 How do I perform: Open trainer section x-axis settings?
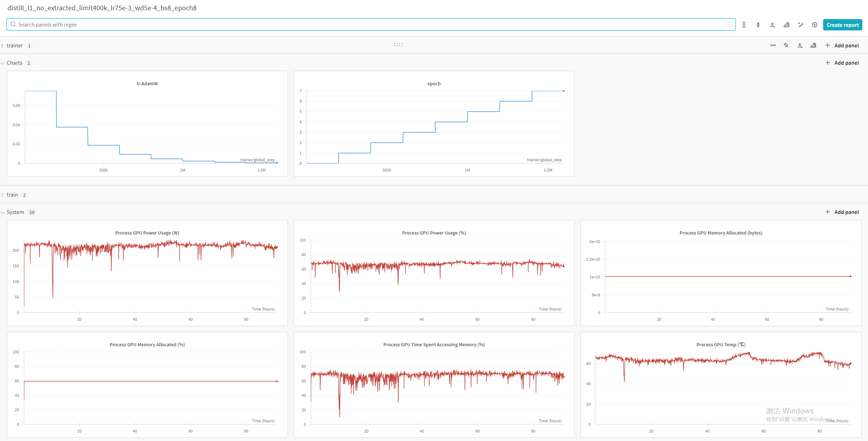pos(800,45)
